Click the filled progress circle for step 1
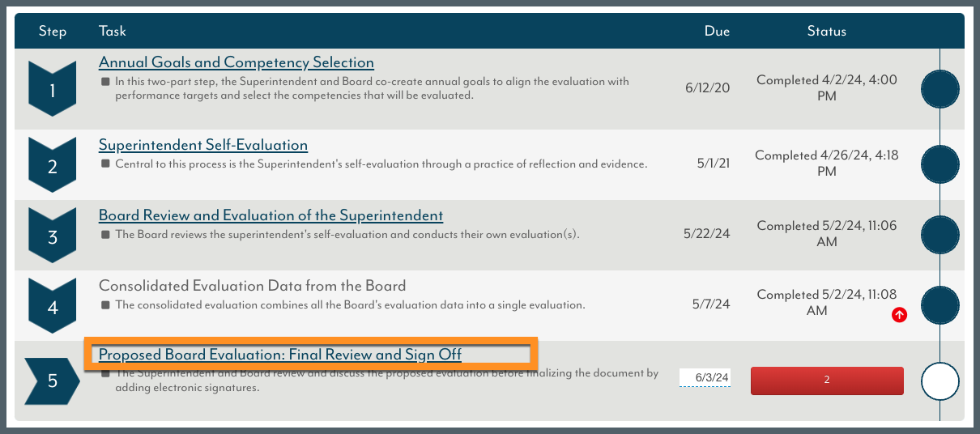Viewport: 980px width, 434px height. point(940,89)
